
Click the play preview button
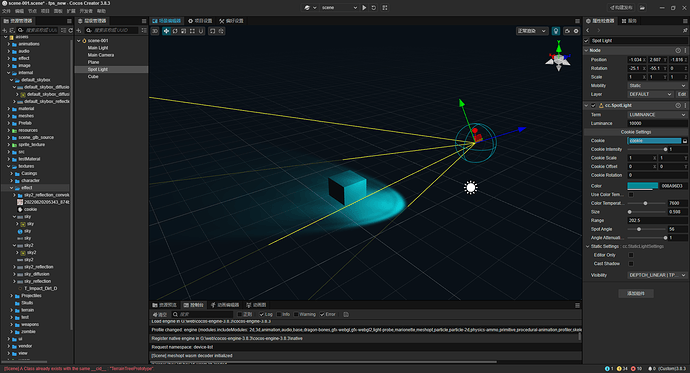(364, 7)
